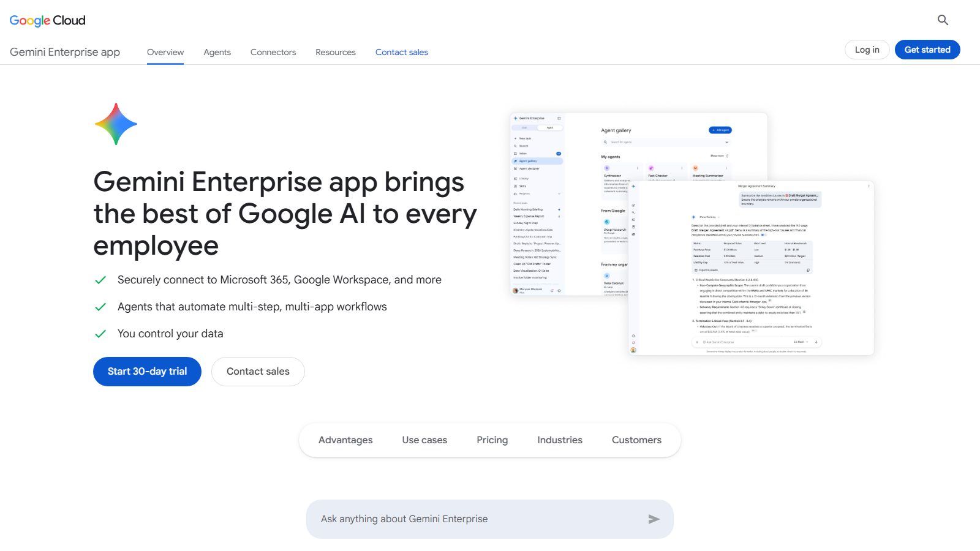Start the 30-day trial
The image size is (980, 551).
[x=147, y=372]
